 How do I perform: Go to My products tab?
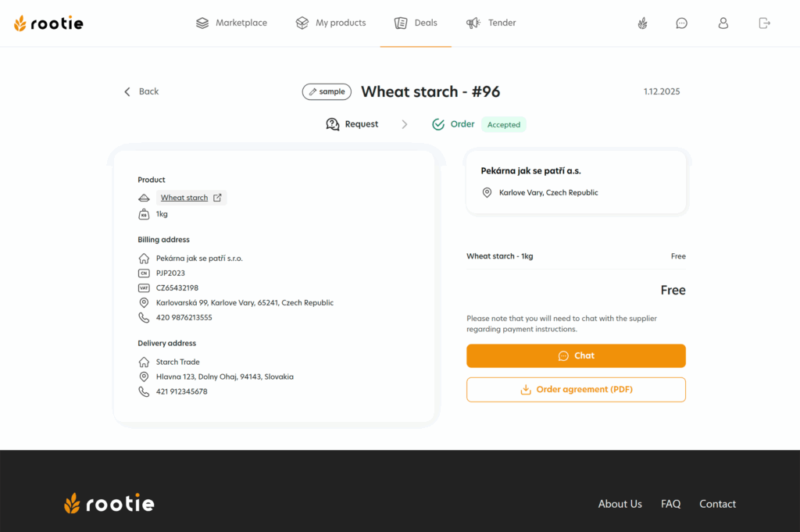coord(330,23)
